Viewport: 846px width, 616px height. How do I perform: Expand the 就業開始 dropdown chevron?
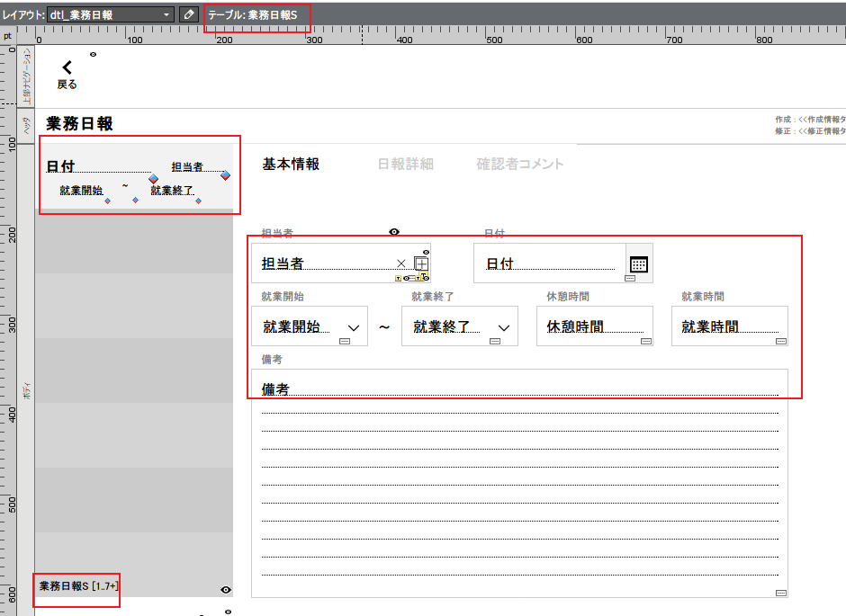pyautogui.click(x=354, y=327)
